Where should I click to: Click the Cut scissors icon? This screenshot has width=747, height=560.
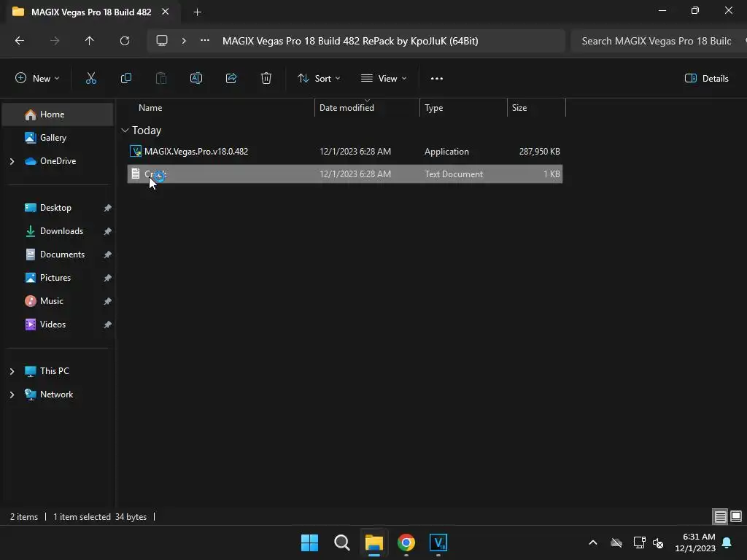(x=91, y=79)
